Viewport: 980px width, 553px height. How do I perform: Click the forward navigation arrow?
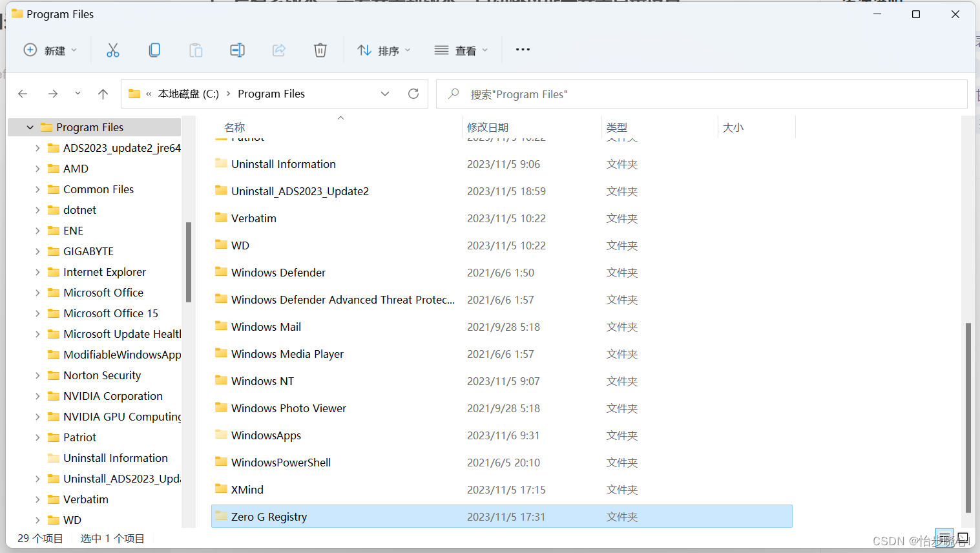pyautogui.click(x=53, y=94)
